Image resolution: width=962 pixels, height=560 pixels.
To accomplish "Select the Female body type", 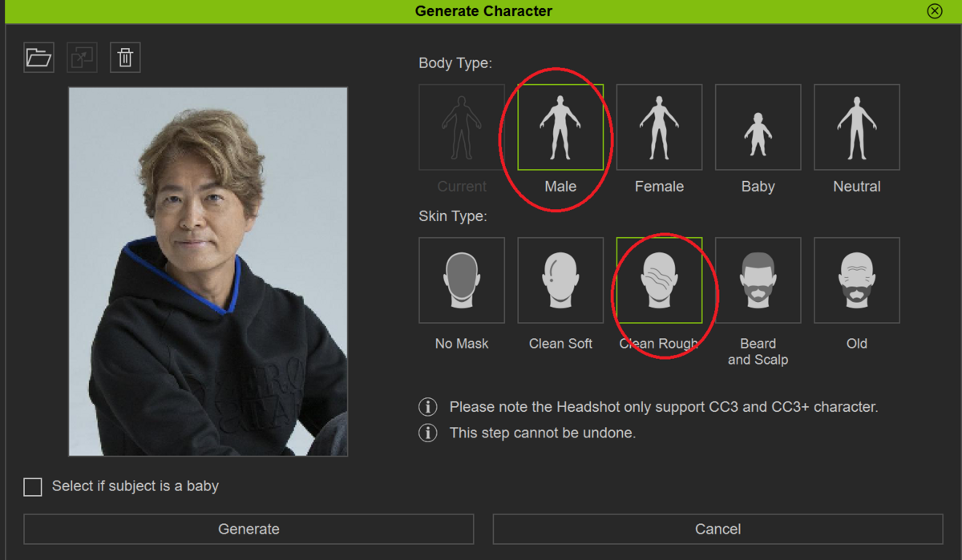I will [659, 127].
